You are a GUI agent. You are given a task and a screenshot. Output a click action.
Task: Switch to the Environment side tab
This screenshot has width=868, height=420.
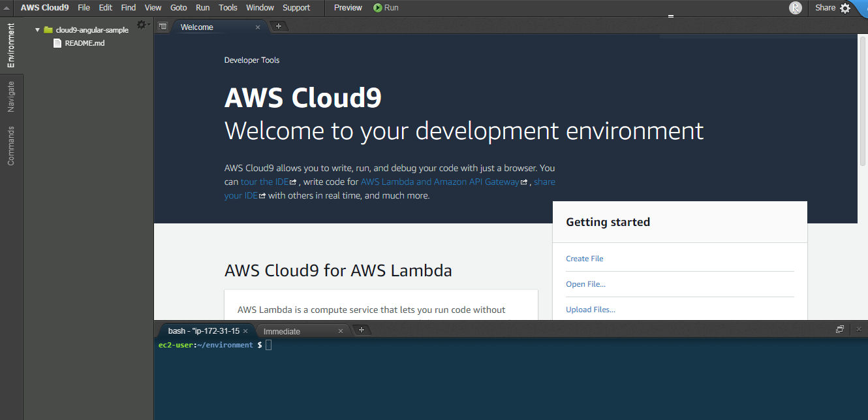pyautogui.click(x=11, y=45)
